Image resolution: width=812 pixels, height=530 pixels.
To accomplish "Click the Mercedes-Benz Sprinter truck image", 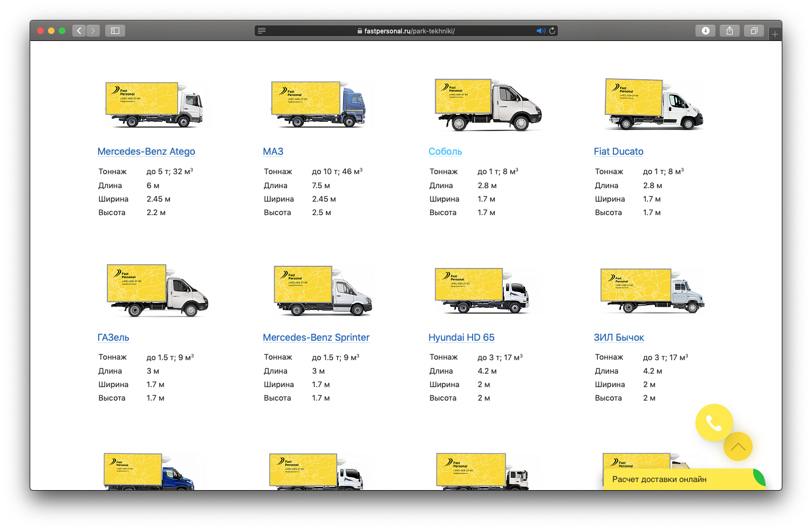I will pos(323,290).
